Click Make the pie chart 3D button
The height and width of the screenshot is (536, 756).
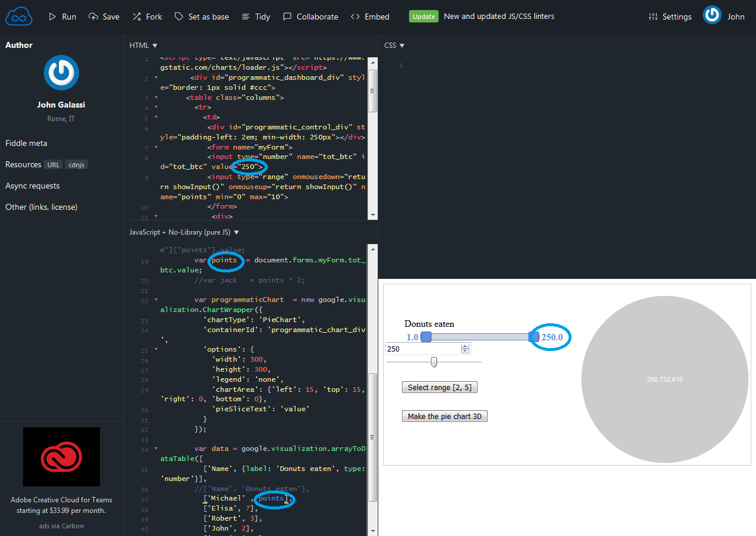coord(444,417)
